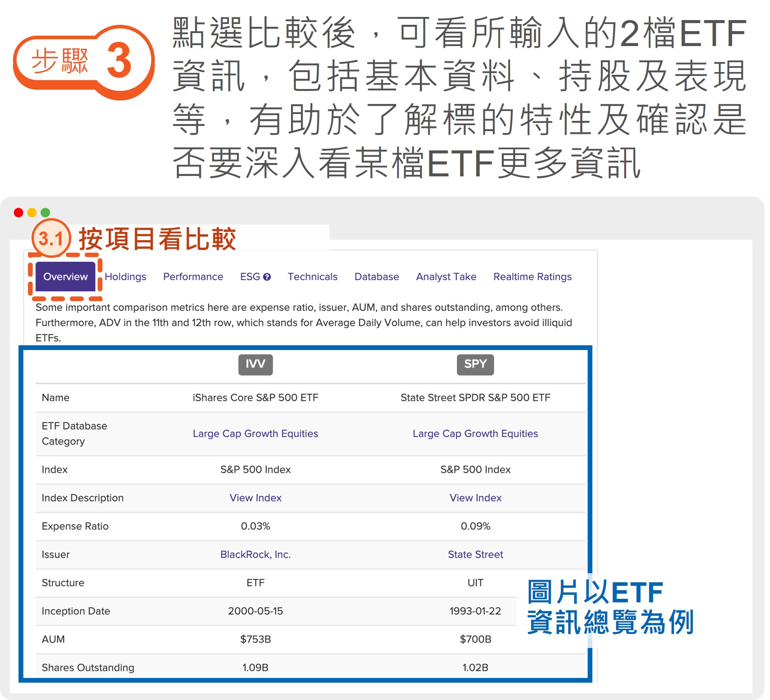The image size is (770, 700).
Task: Switch to the Holdings tab
Action: (125, 277)
